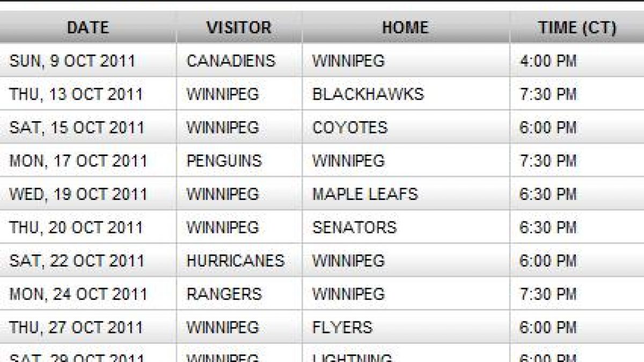Select HURRICANES in the visitor column
644x362 pixels.
click(236, 261)
